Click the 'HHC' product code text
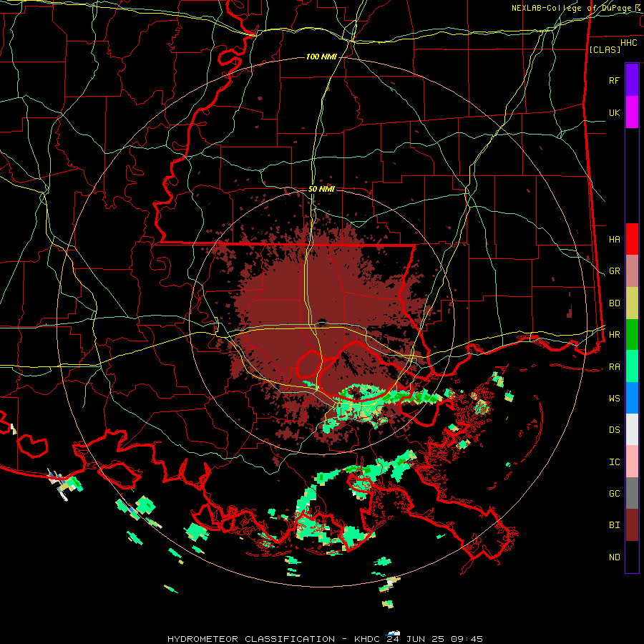The image size is (644, 644). (629, 43)
